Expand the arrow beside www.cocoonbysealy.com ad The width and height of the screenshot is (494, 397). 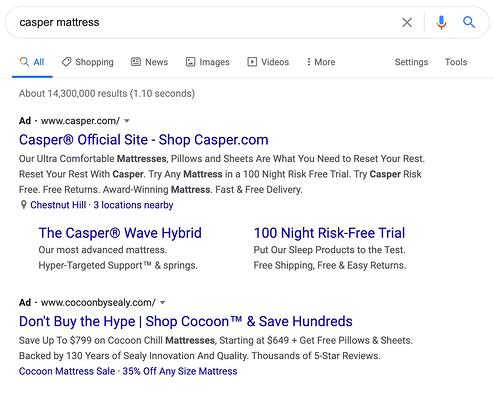point(162,303)
